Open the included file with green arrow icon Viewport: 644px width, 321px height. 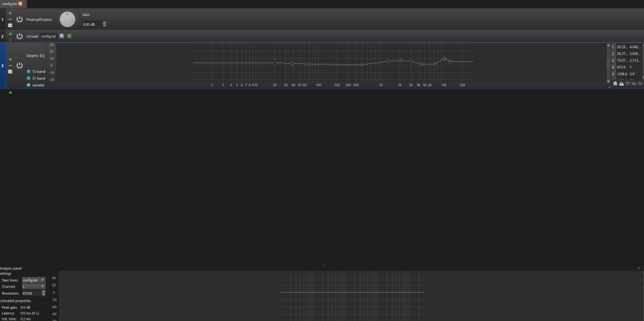click(70, 35)
